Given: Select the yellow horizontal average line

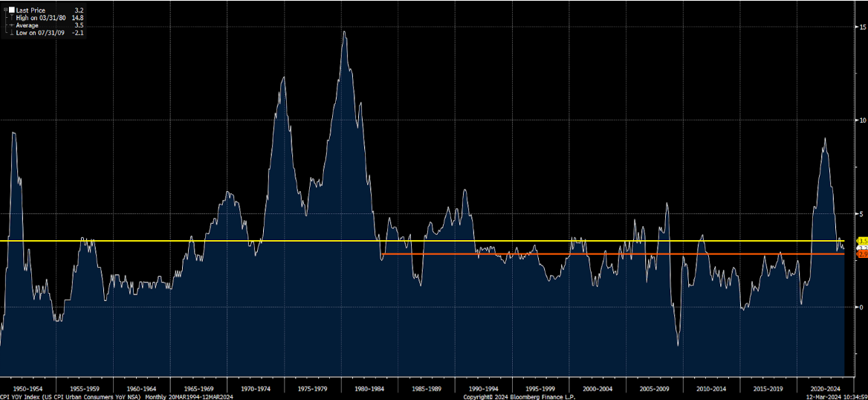Looking at the screenshot, I should pyautogui.click(x=422, y=241).
